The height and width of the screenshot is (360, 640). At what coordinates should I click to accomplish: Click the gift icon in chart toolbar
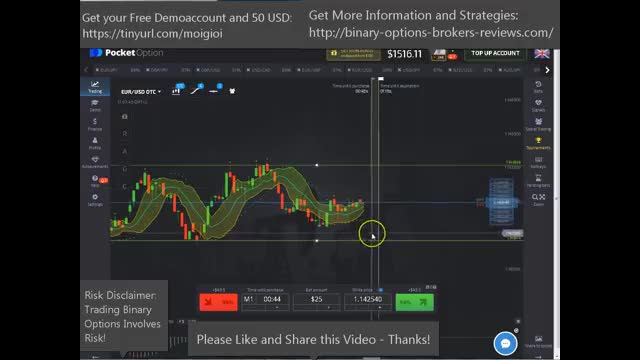point(232,91)
